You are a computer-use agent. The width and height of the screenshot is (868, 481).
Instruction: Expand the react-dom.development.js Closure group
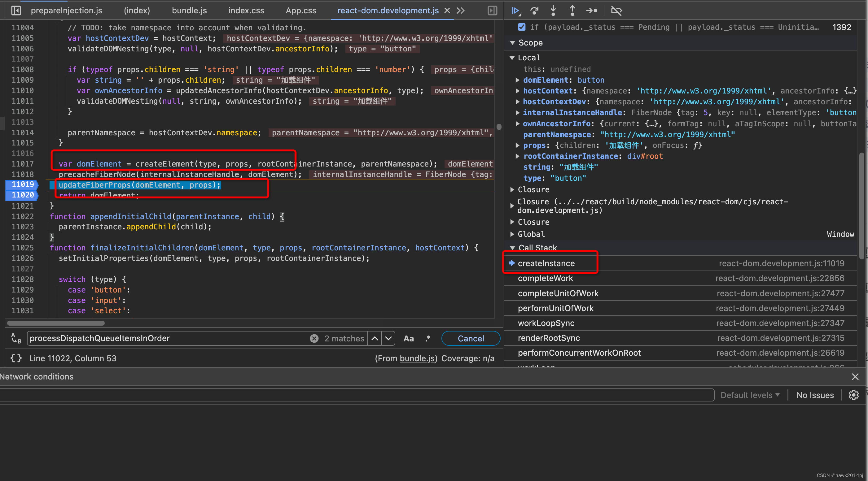[x=512, y=206]
